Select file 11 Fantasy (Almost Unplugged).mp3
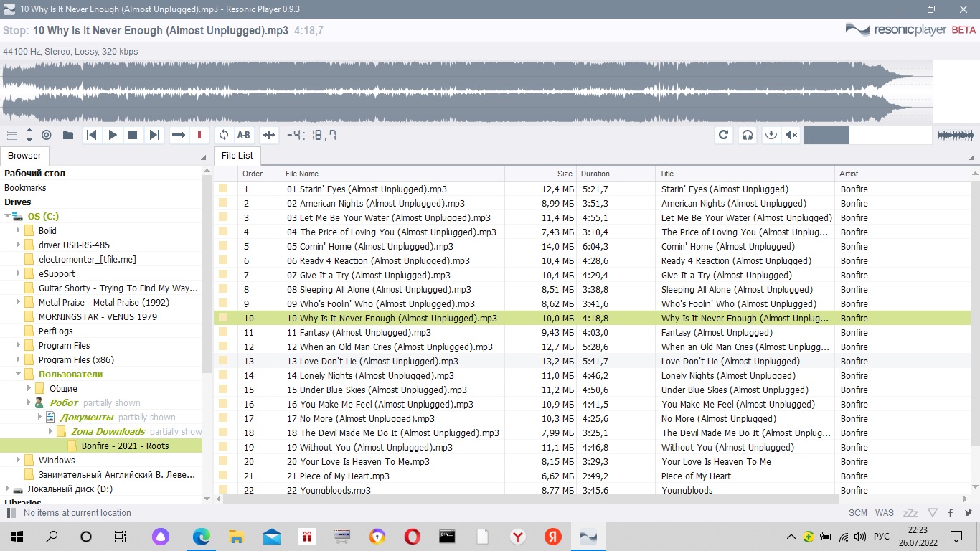The height and width of the screenshot is (551, 980). pos(359,332)
